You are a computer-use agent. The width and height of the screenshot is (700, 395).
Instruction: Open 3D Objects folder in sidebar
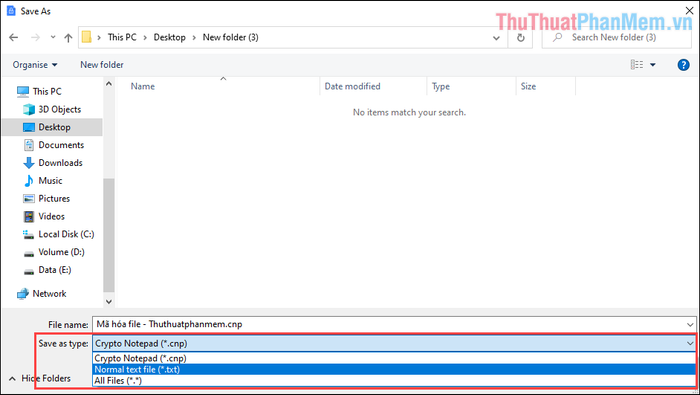[x=52, y=109]
